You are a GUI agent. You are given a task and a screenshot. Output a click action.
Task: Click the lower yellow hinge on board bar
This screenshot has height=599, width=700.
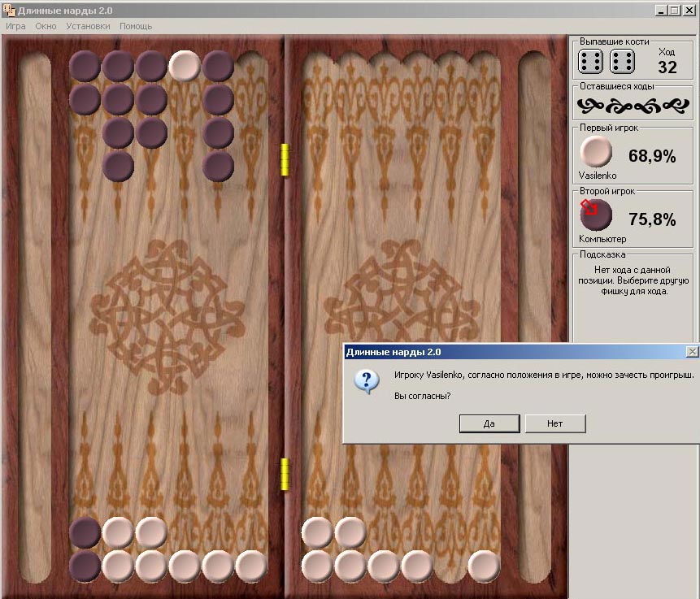[x=285, y=474]
